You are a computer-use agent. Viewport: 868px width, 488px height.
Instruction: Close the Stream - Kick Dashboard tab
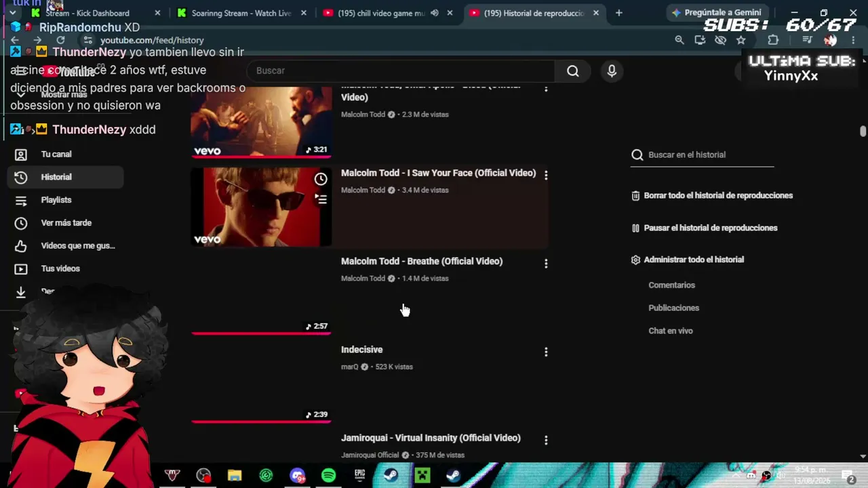pos(157,13)
